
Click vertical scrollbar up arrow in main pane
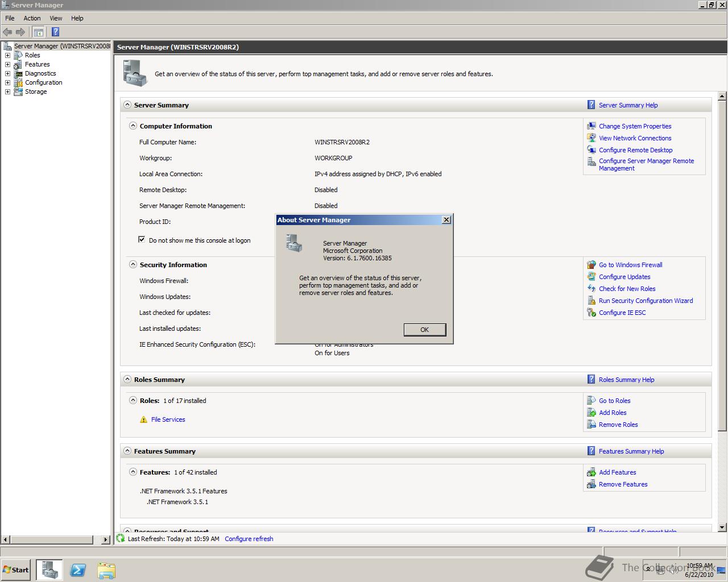723,96
